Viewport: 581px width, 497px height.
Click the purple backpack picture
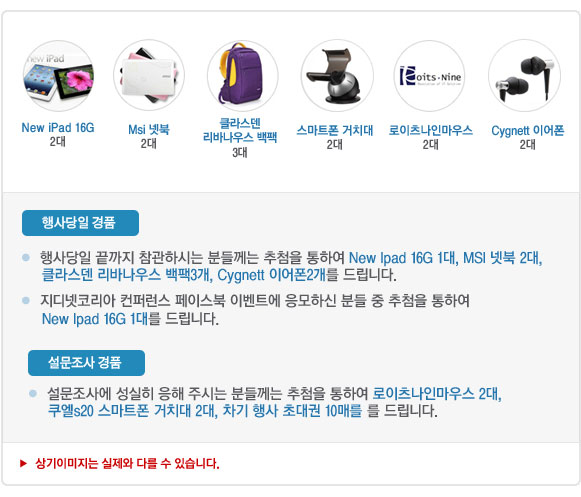click(x=242, y=76)
